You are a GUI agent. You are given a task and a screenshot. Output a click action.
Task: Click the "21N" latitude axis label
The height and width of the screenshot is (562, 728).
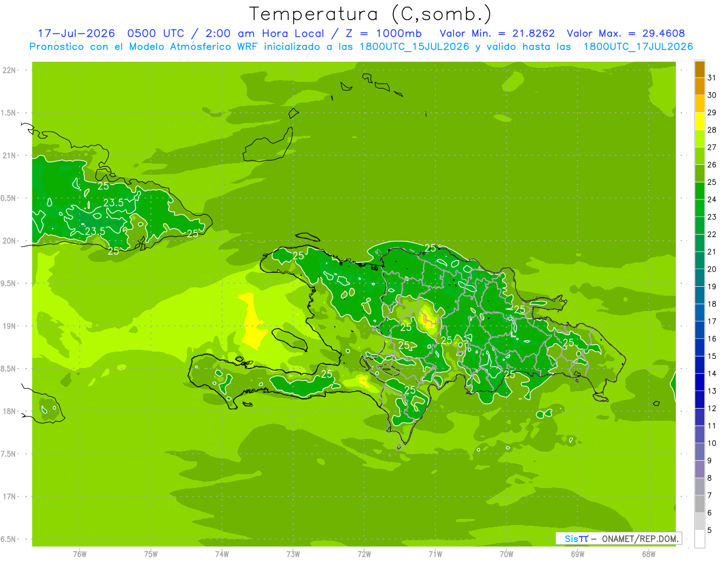[9, 156]
